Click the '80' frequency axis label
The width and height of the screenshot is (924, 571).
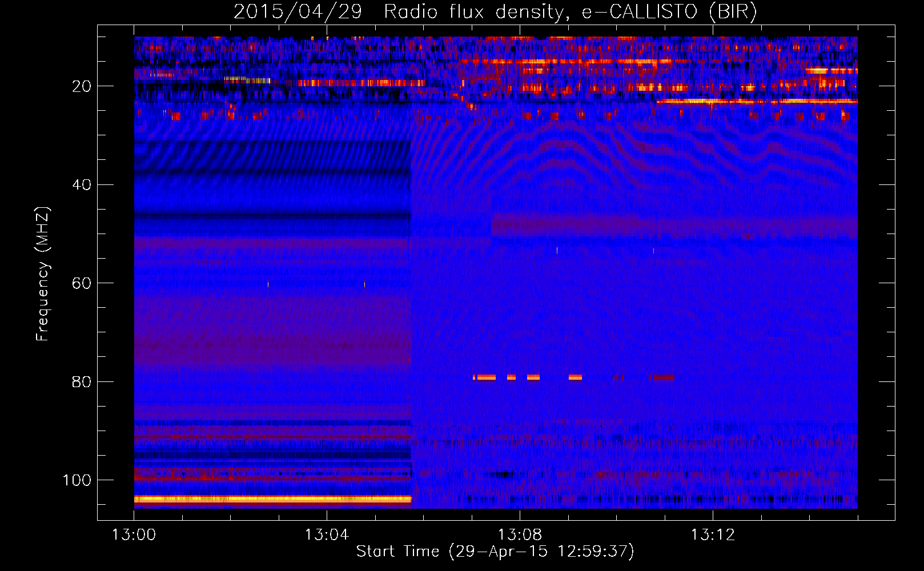click(82, 381)
